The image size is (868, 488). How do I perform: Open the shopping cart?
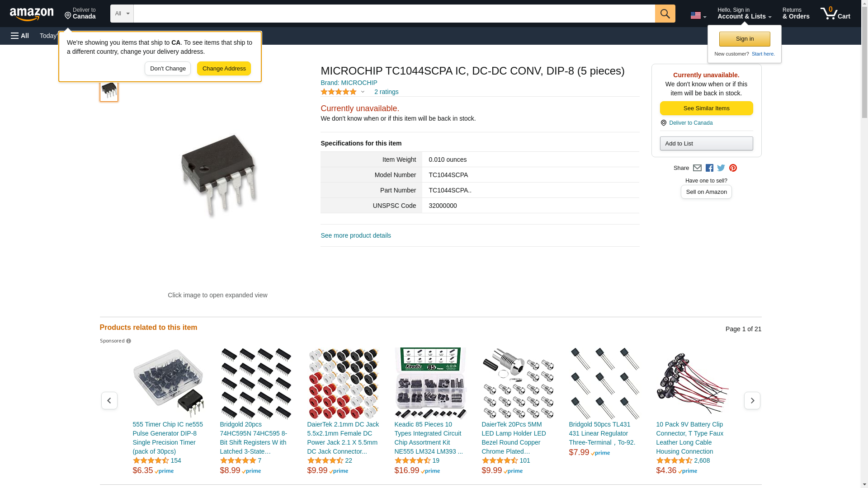835,14
